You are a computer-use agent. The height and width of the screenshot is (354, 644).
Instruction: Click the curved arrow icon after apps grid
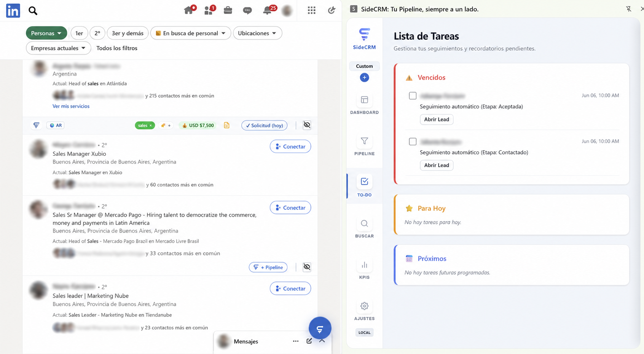coord(332,10)
